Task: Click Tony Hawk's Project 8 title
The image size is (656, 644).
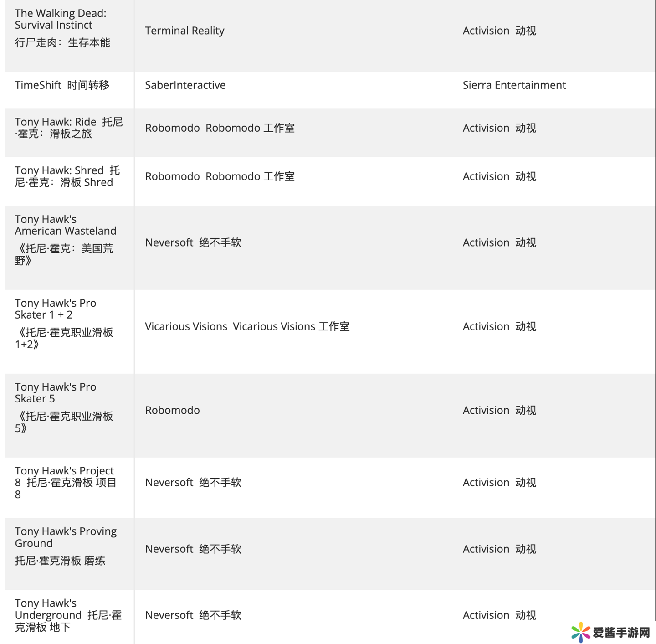Action: point(65,482)
